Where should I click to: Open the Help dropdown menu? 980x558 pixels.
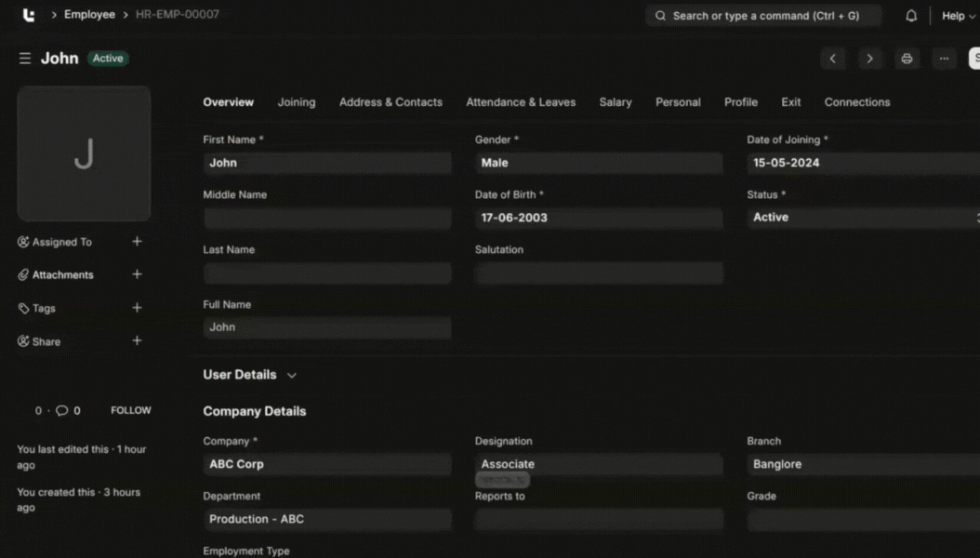click(x=958, y=16)
